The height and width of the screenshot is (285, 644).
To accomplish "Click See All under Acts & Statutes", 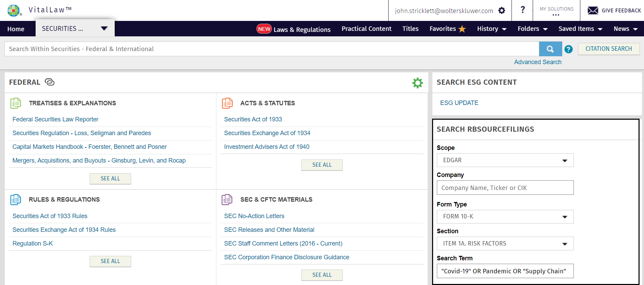I will click(322, 165).
